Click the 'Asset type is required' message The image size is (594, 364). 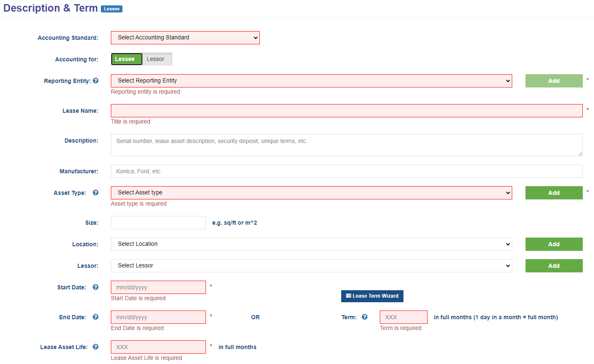click(x=139, y=204)
